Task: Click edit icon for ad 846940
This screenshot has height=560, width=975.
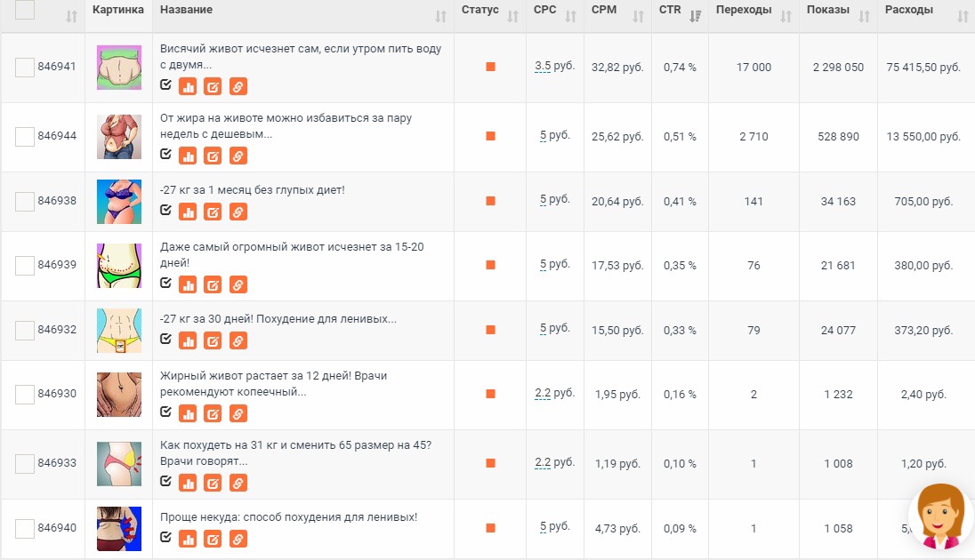Action: [x=213, y=539]
